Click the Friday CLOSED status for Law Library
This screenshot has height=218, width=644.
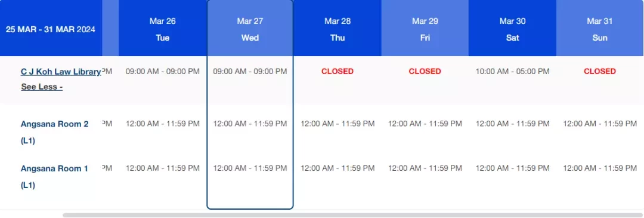[425, 71]
